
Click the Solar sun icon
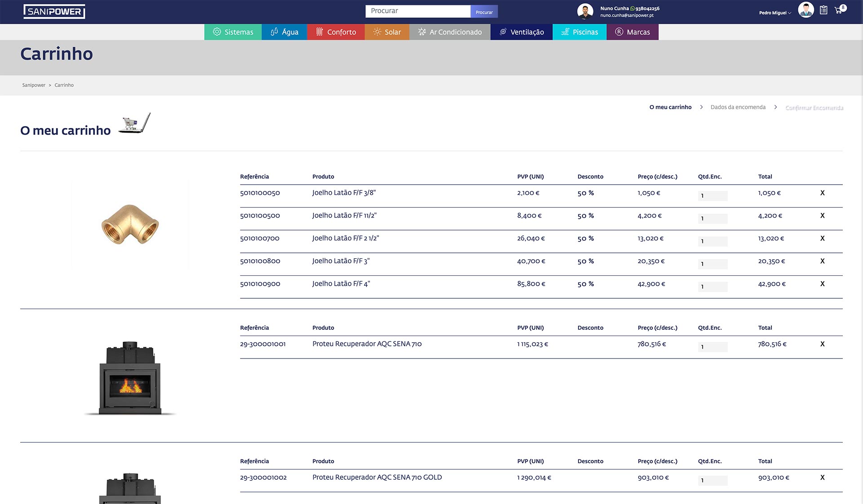(x=377, y=32)
